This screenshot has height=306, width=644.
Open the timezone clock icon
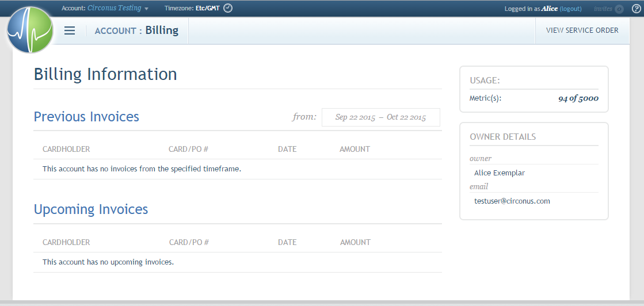tap(228, 8)
